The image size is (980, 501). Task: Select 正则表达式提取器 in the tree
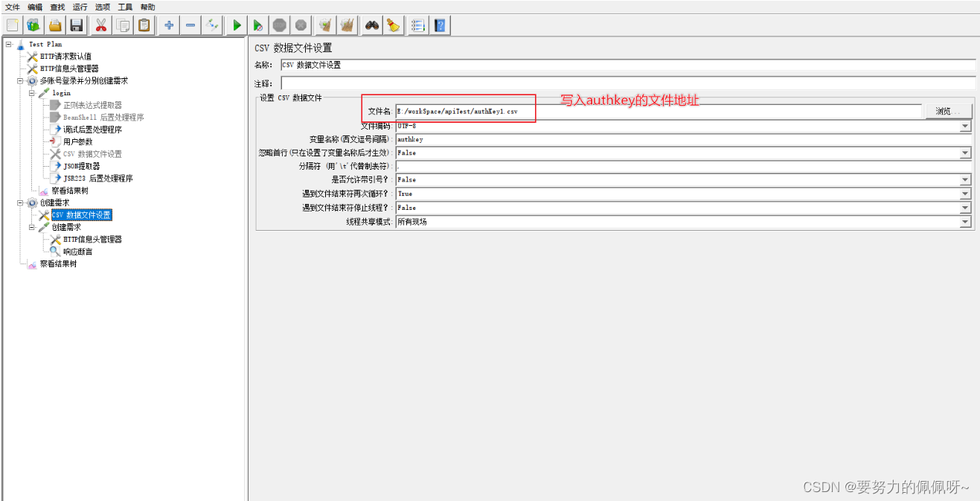(x=92, y=105)
